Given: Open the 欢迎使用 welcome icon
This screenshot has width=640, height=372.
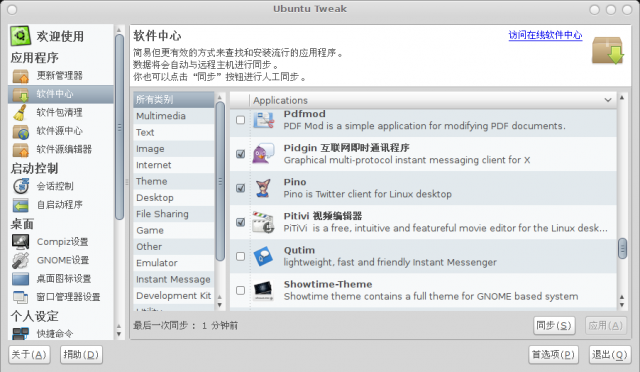Looking at the screenshot, I should pos(20,36).
